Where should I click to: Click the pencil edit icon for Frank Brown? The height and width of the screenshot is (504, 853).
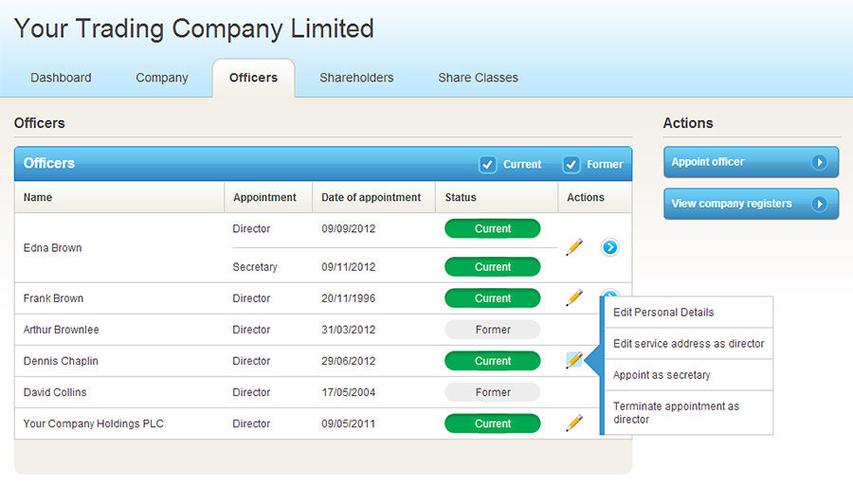click(x=574, y=297)
